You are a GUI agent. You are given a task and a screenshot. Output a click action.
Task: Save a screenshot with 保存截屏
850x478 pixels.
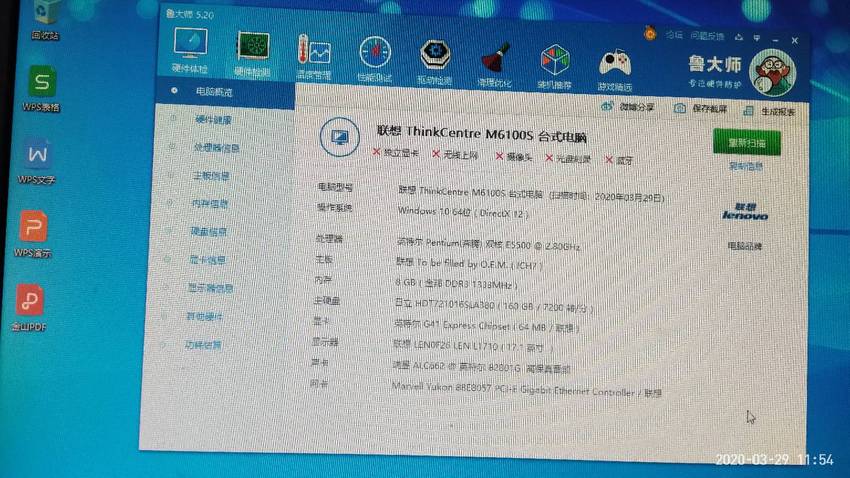700,108
